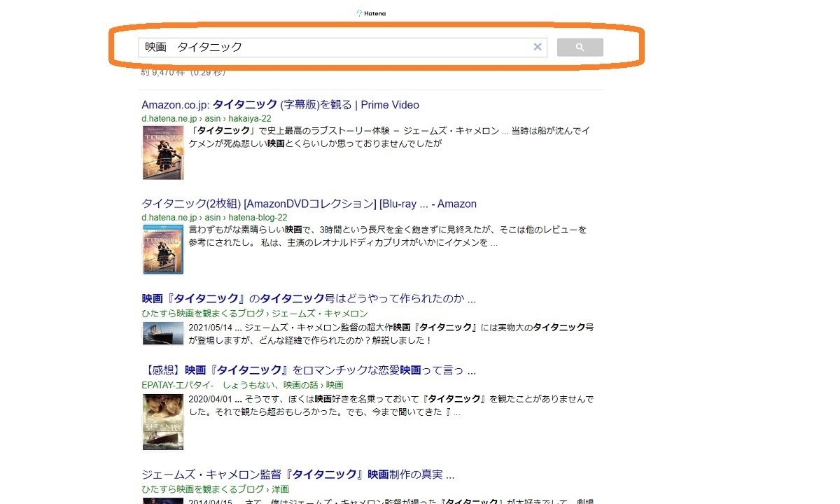Viewport: 840px width, 504px height.
Task: Click the magnifying glass search button
Action: click(x=580, y=47)
